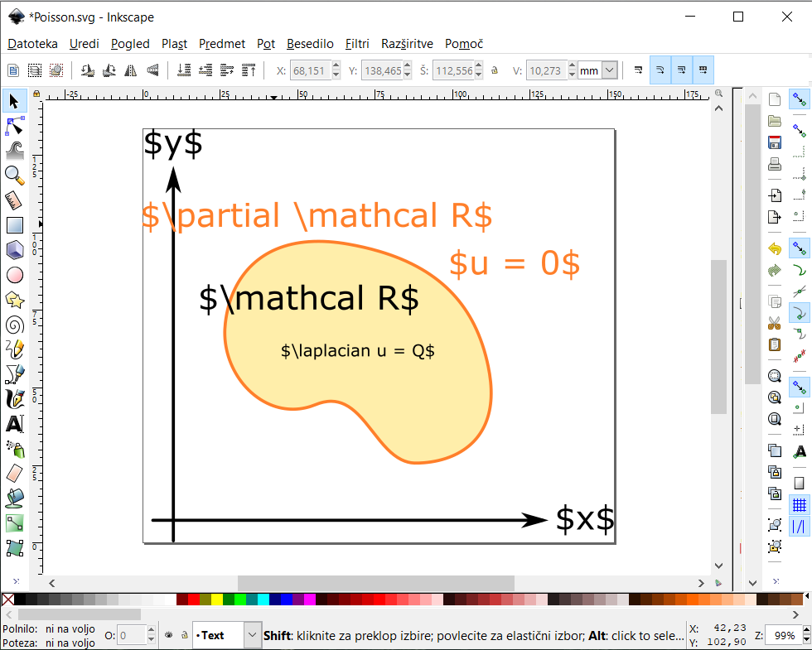Expand the Text layer dropdown
Viewport: 812px width, 650px height.
point(253,635)
